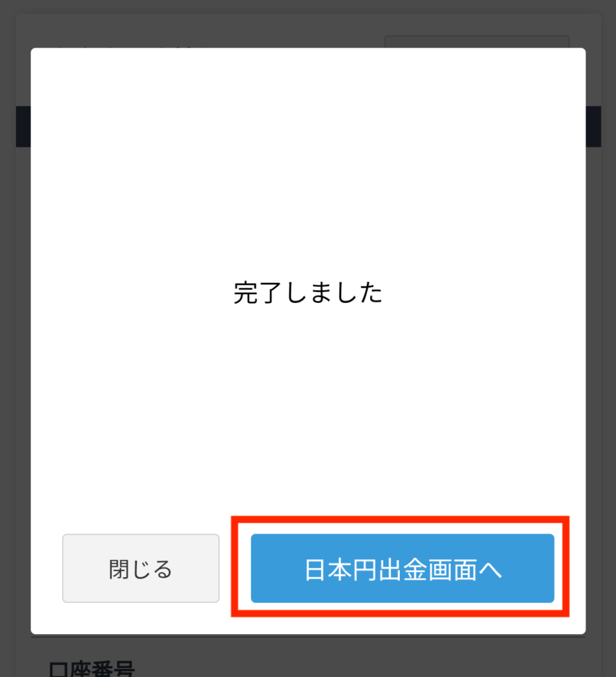Click empty white area below 完了しました

point(308,410)
